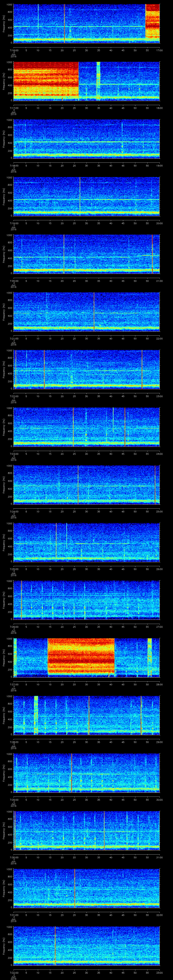
Task: Click the "33:00" end time label
Action: pyautogui.click(x=160, y=973)
